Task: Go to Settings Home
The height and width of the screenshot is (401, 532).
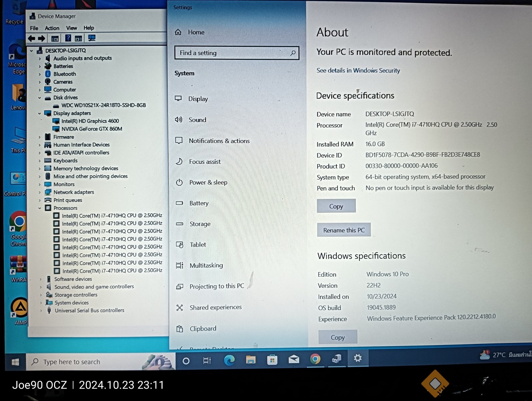Action: tap(196, 32)
